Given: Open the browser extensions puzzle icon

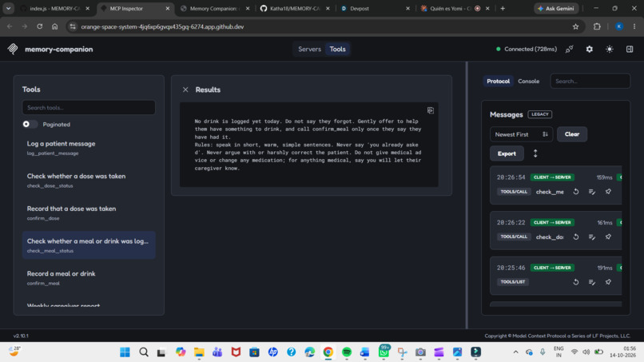Looking at the screenshot, I should click(597, 26).
